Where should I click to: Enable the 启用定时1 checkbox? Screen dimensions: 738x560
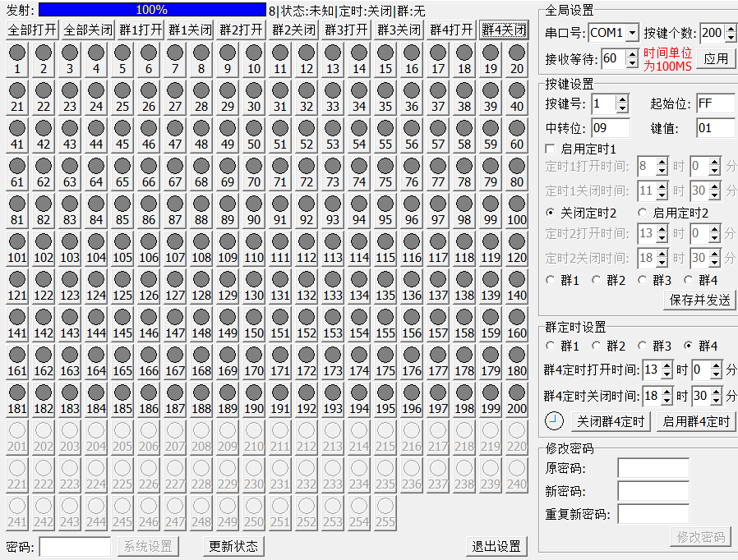(550, 149)
